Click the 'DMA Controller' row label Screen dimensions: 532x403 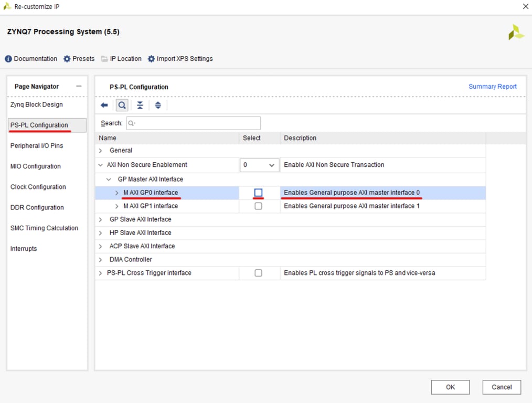coord(131,260)
